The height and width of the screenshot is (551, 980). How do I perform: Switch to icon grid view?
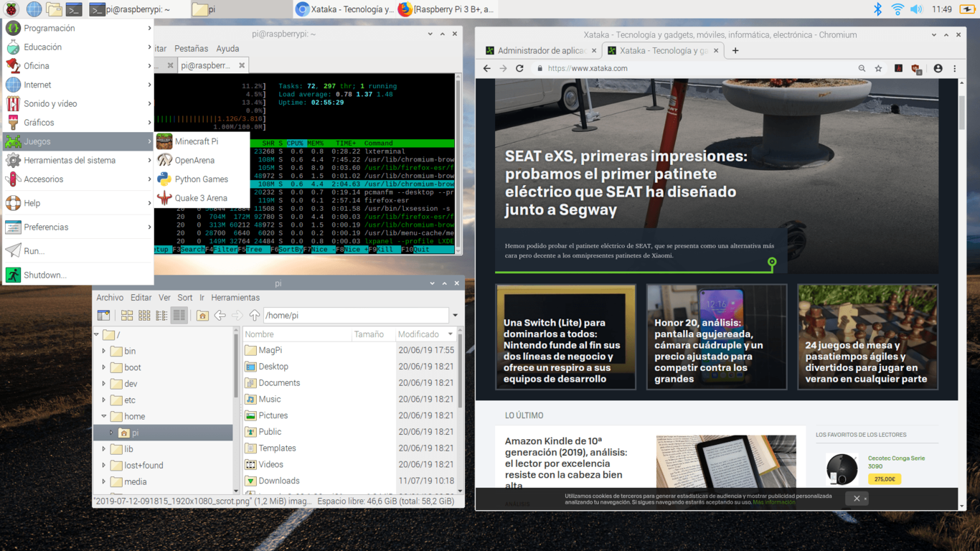[127, 315]
